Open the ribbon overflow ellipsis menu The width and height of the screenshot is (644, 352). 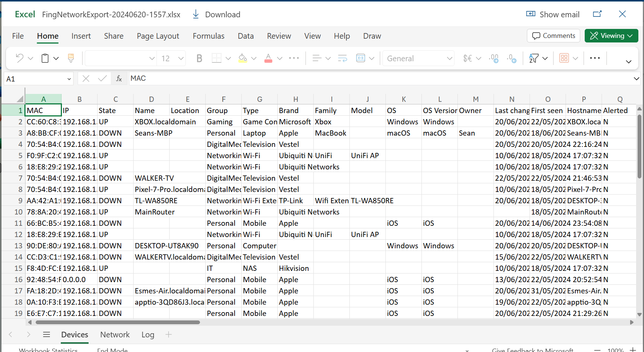click(x=595, y=58)
